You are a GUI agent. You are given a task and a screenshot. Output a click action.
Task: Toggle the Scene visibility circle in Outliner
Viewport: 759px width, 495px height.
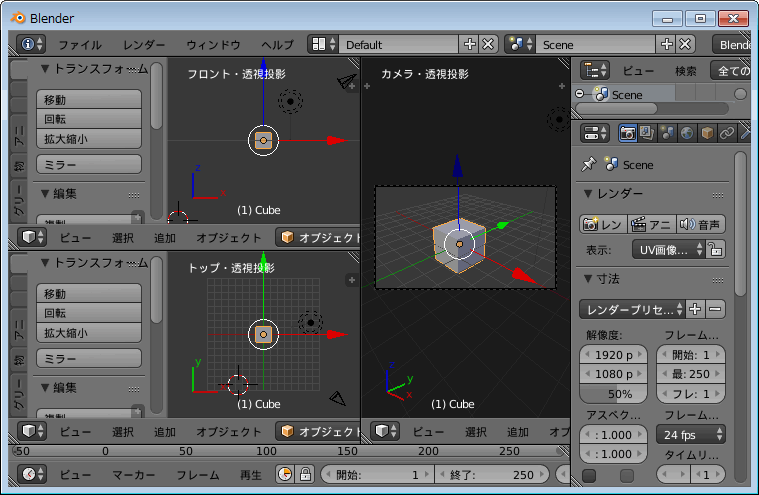click(740, 94)
